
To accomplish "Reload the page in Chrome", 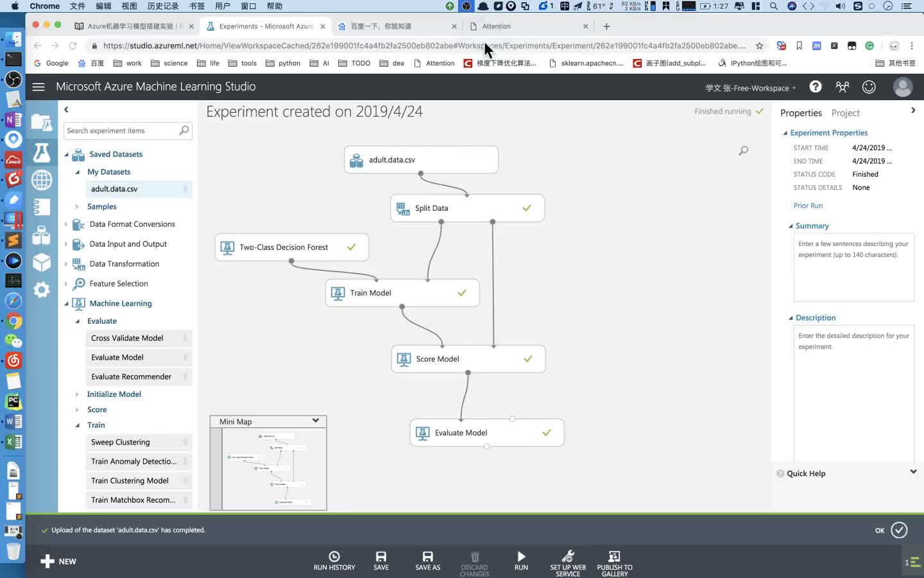I will click(73, 46).
